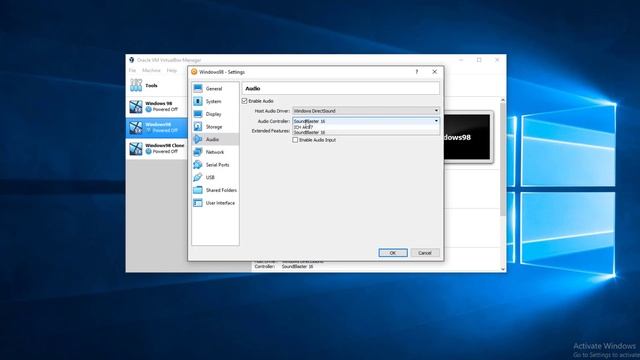Image resolution: width=640 pixels, height=360 pixels.
Task: Click the Settings dialog help question mark
Action: (417, 71)
